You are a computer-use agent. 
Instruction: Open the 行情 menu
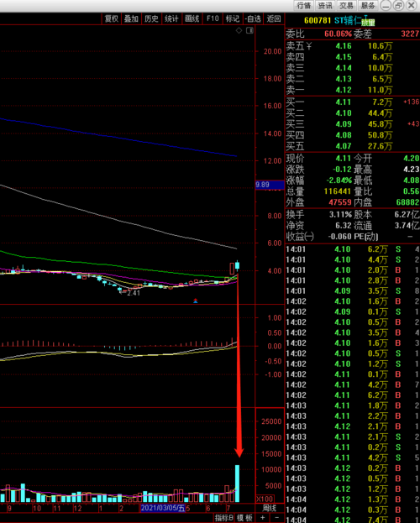pos(304,6)
